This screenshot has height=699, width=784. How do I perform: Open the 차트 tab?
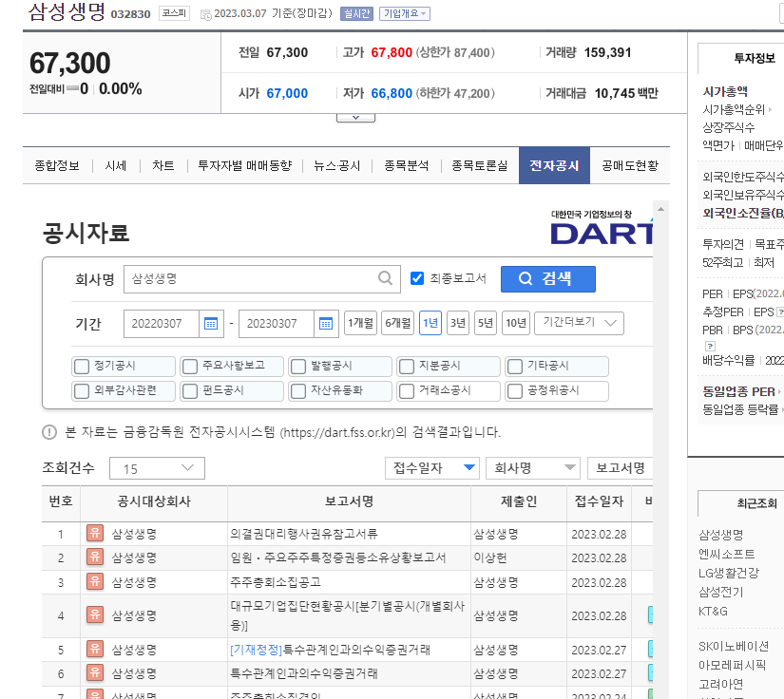pos(163,165)
